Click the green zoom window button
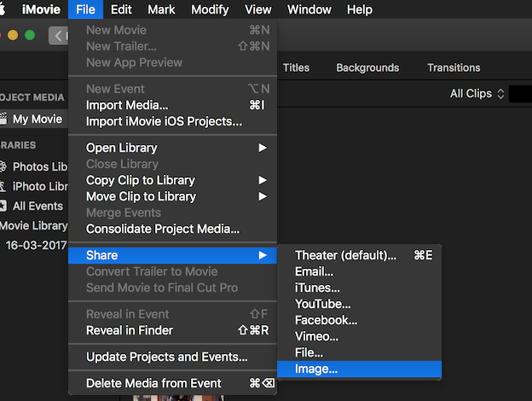 click(x=30, y=35)
